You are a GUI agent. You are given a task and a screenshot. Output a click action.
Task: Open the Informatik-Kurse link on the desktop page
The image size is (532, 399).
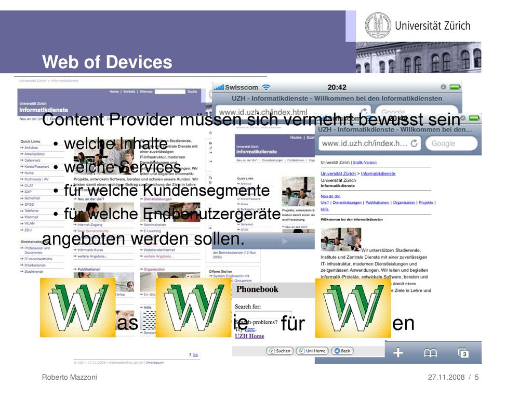pyautogui.click(x=90, y=250)
